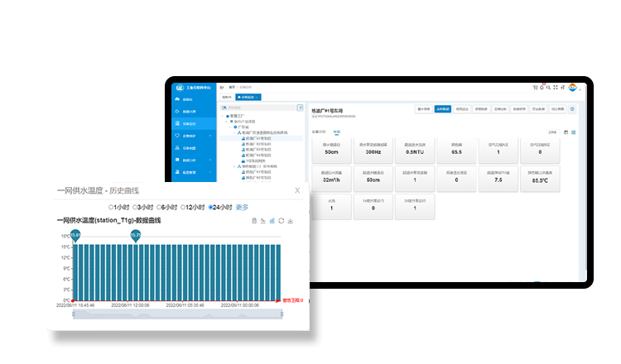Click the collapse icon beside tree search box

tap(300, 108)
